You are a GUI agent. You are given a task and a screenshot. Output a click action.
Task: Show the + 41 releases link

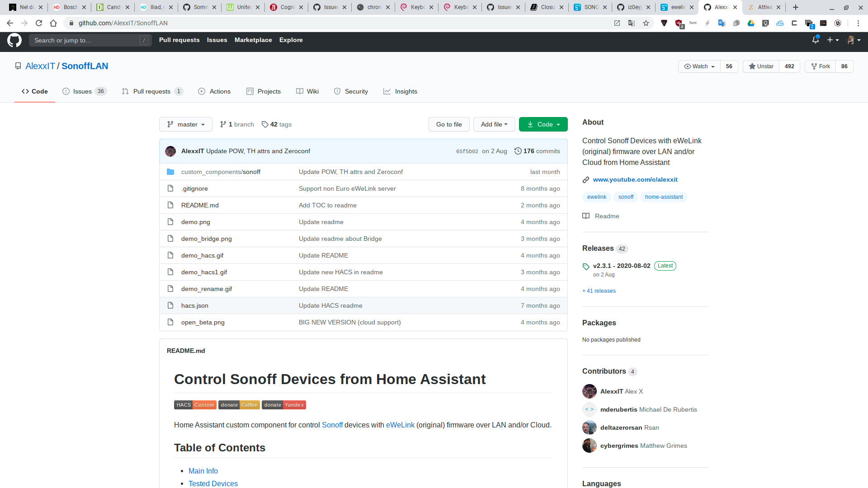[599, 291]
